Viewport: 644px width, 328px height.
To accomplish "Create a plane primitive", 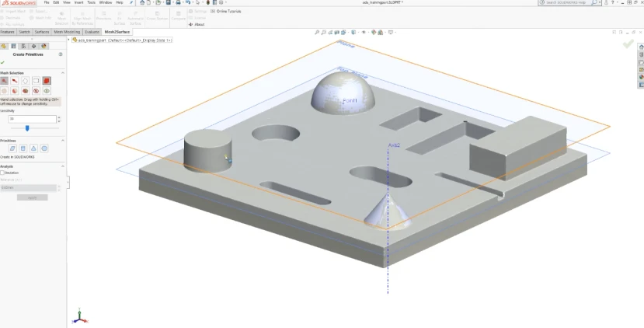I will point(12,148).
